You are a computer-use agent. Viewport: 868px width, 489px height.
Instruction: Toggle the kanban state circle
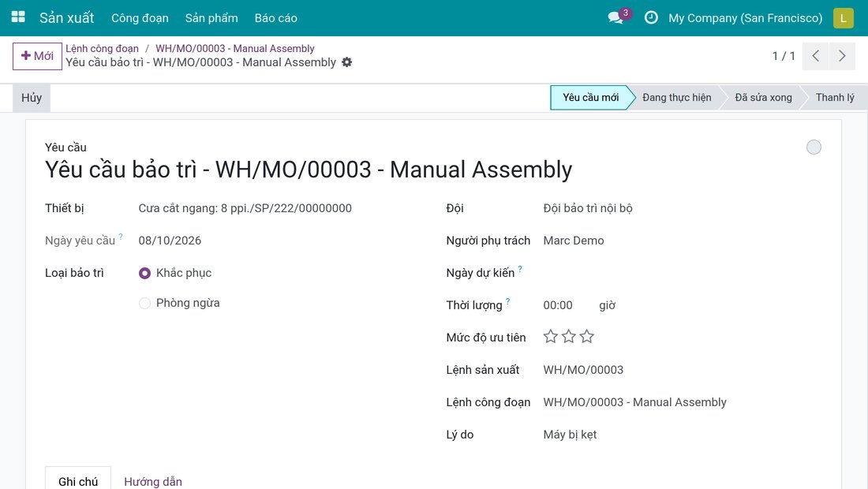tap(814, 147)
